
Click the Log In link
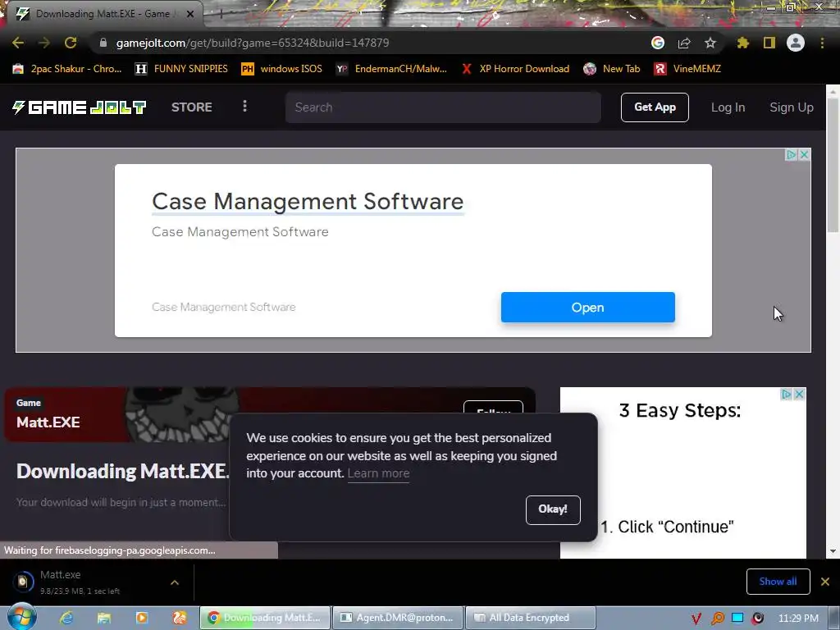point(728,107)
